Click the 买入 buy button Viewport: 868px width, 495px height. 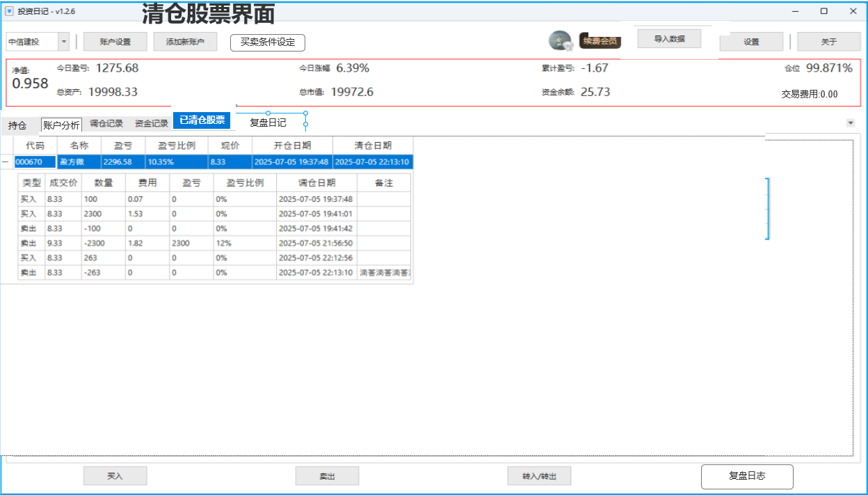point(115,475)
